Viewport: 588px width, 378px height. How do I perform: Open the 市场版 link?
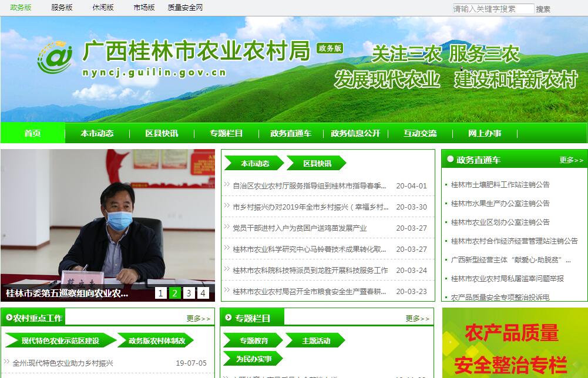[x=144, y=7]
